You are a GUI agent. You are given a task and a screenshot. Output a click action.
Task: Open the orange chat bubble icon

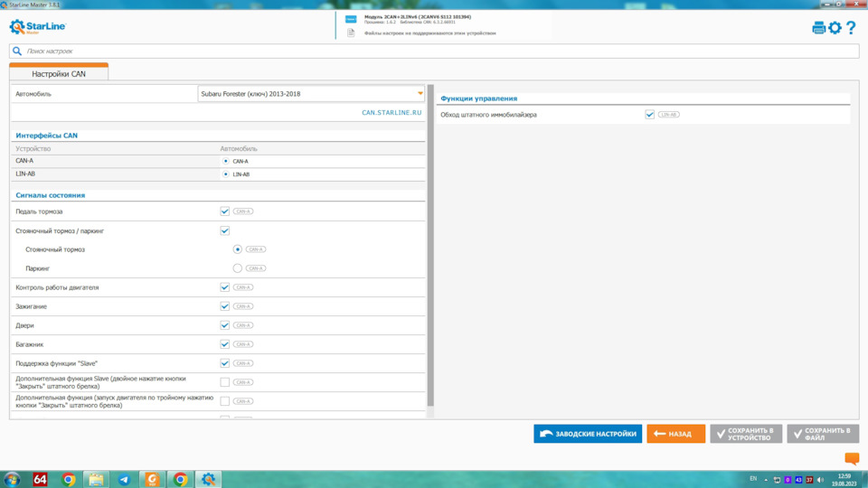(852, 458)
